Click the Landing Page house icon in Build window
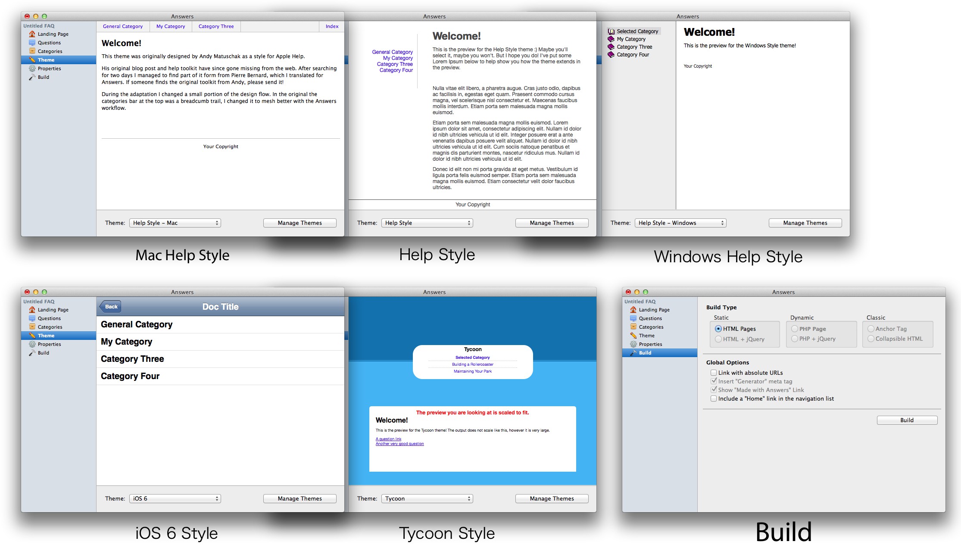 [633, 310]
